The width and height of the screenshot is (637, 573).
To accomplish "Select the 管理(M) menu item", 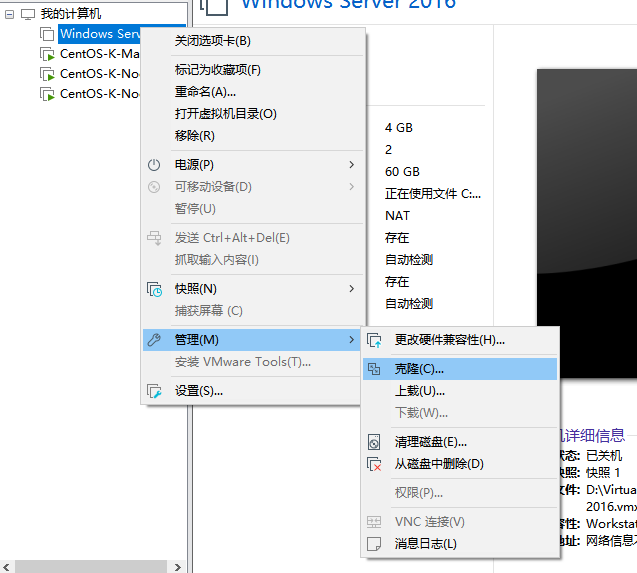I will pos(252,340).
